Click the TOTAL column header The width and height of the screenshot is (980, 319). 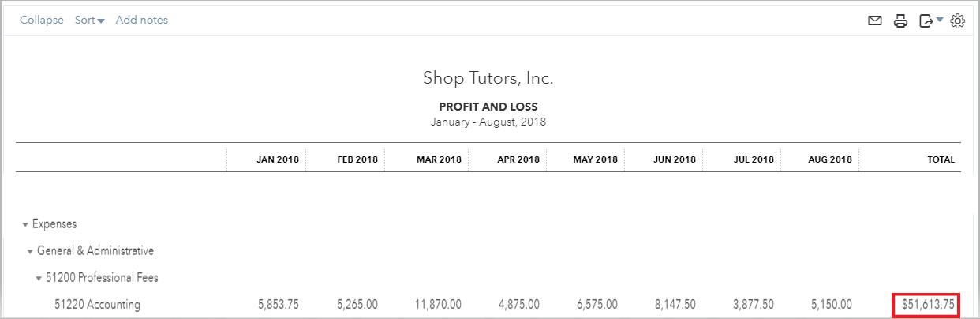coord(941,159)
